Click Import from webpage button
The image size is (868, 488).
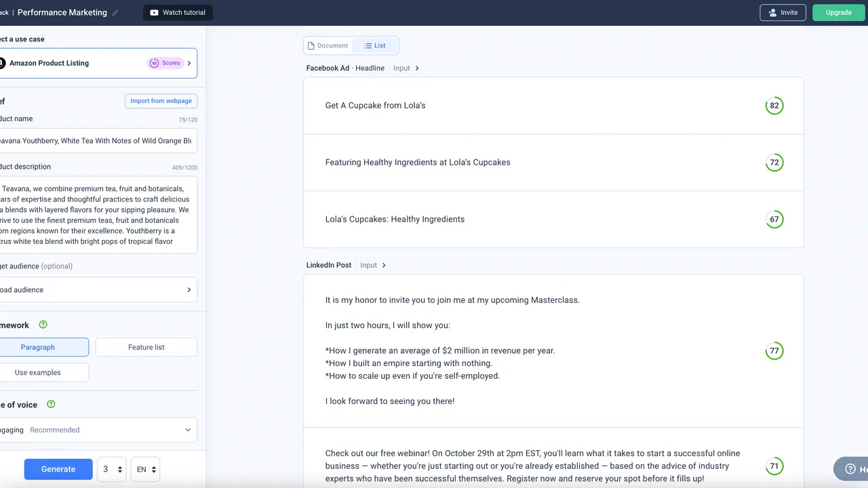point(161,101)
